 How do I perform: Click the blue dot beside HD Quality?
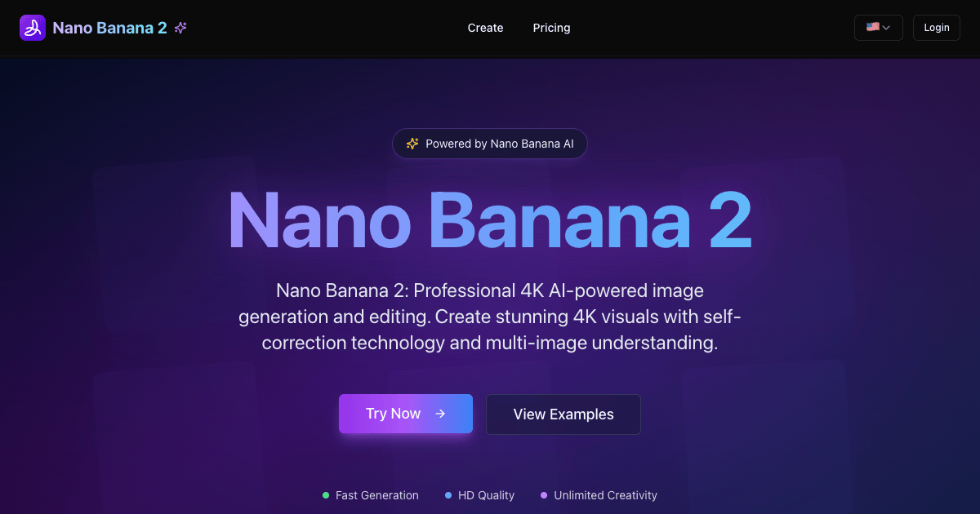click(x=448, y=495)
